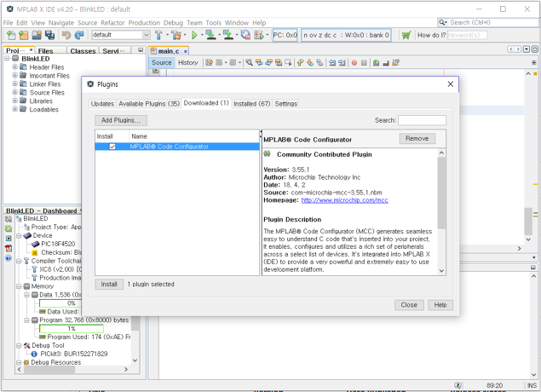
Task: Click dashboard green Refresh Debug Tool icon
Action: 9,228
